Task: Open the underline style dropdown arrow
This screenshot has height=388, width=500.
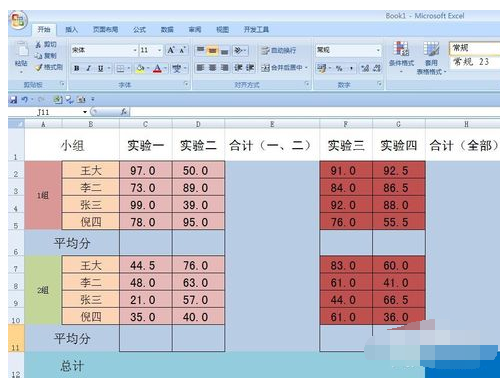Action: tap(109, 69)
